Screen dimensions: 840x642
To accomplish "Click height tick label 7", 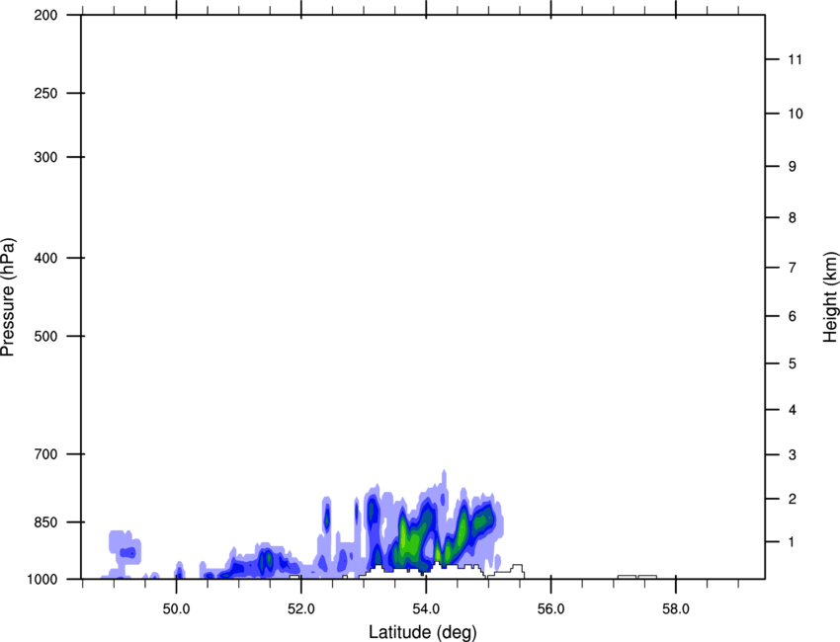I will click(x=792, y=268).
